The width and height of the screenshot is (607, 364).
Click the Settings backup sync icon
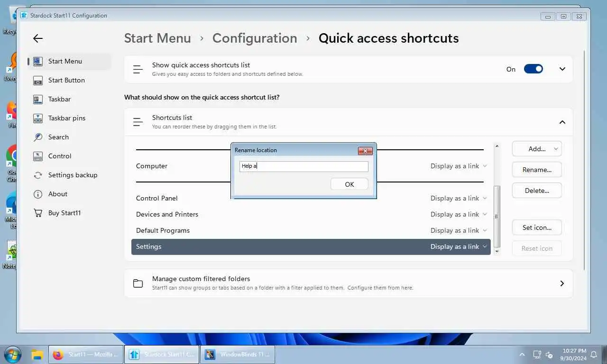point(38,175)
